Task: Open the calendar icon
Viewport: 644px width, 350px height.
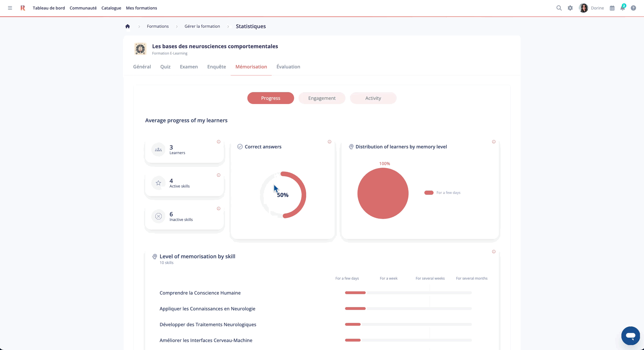Action: (612, 8)
